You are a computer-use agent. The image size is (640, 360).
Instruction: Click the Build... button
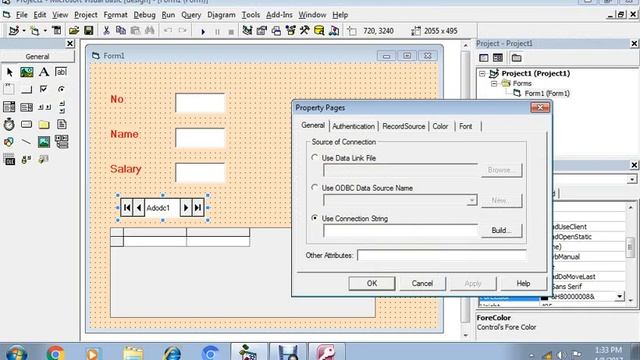(x=501, y=231)
